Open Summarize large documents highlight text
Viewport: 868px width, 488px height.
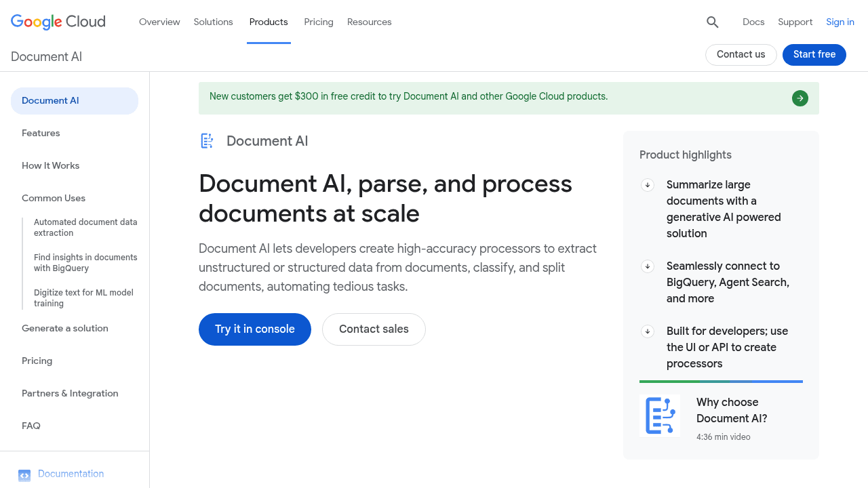[x=724, y=209]
